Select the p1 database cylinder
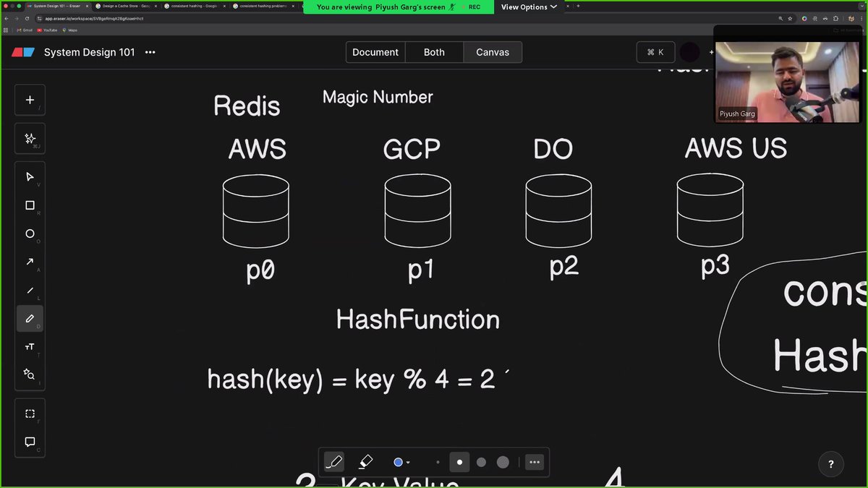 417,210
